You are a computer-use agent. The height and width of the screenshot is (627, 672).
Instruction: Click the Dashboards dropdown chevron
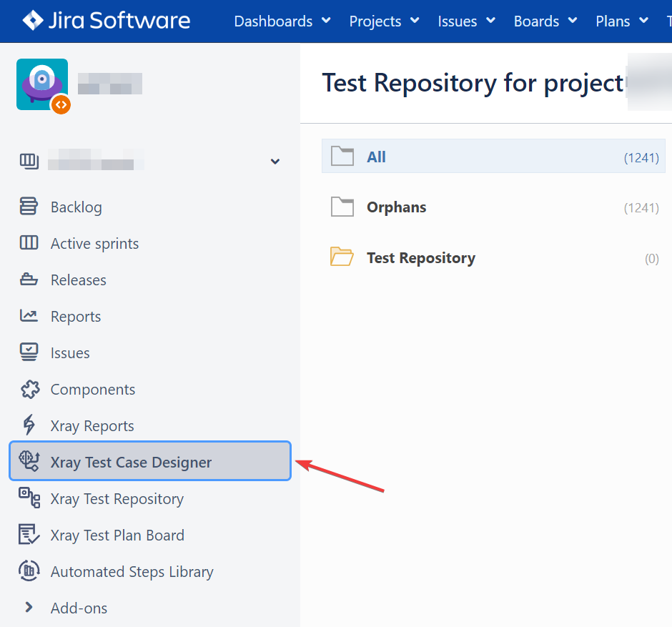(x=326, y=20)
